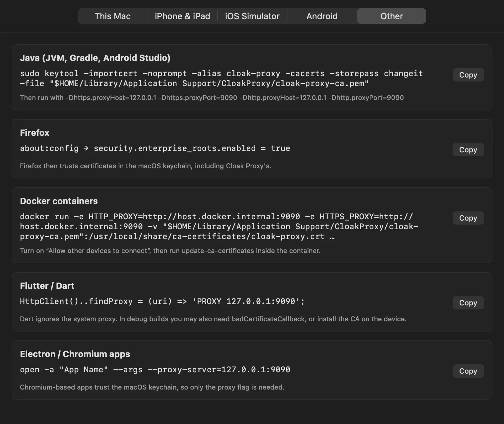Copy the Java keytool command

click(x=468, y=75)
